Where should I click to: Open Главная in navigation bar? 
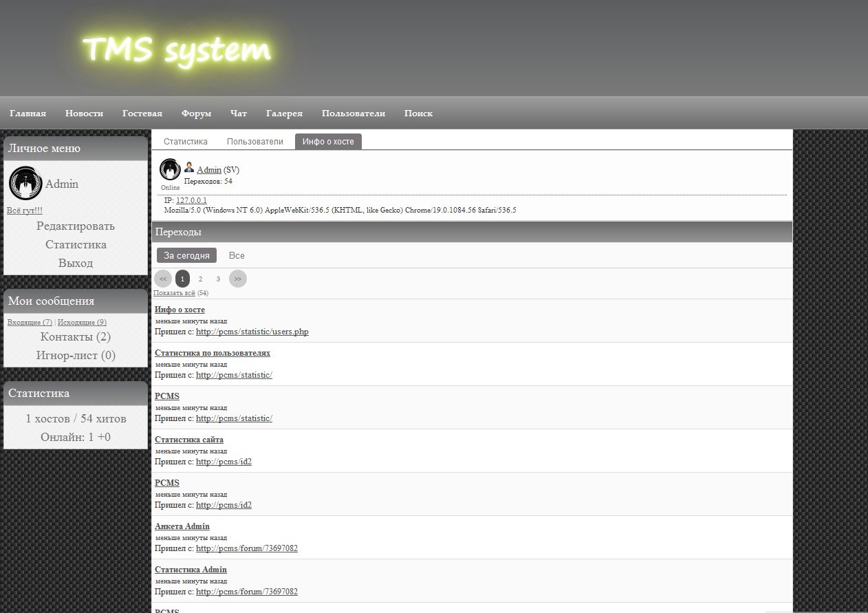[x=28, y=114]
